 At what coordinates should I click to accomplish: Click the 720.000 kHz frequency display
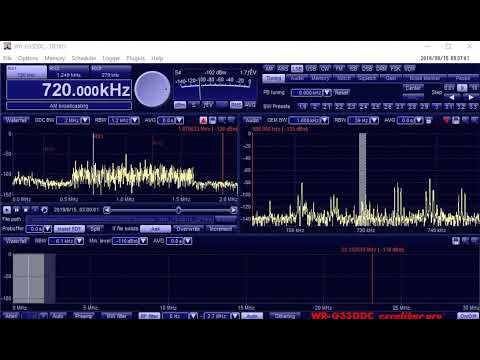(69, 90)
